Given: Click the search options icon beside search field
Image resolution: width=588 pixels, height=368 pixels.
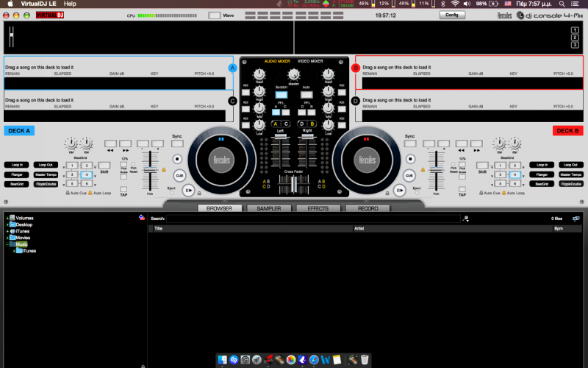Looking at the screenshot, I should (465, 219).
